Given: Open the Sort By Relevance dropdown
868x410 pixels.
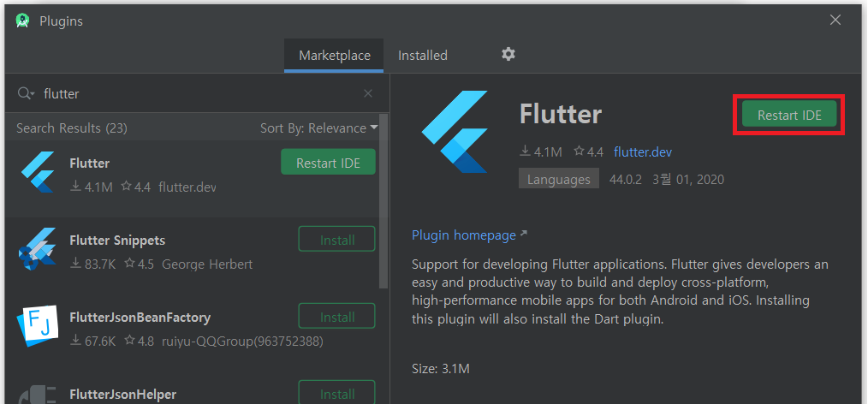Looking at the screenshot, I should [318, 128].
